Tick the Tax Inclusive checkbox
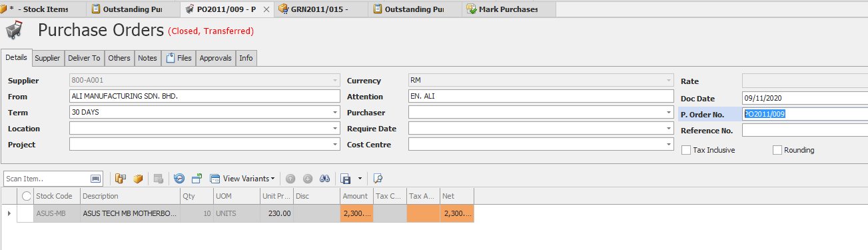Image resolution: width=868 pixels, height=250 pixels. [x=686, y=150]
